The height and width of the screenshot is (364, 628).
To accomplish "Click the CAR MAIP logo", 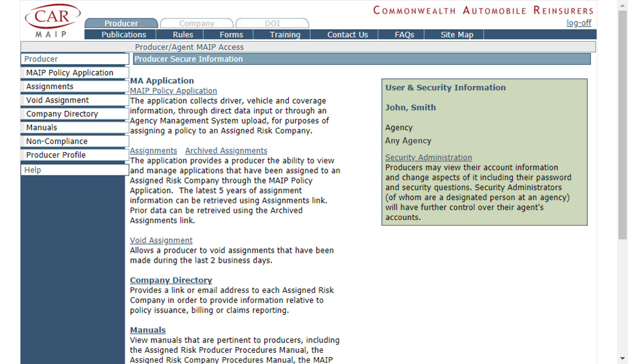I will click(52, 21).
